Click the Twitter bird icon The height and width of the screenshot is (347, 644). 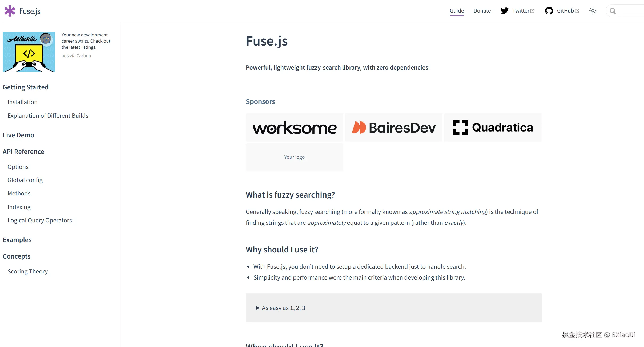pyautogui.click(x=504, y=11)
